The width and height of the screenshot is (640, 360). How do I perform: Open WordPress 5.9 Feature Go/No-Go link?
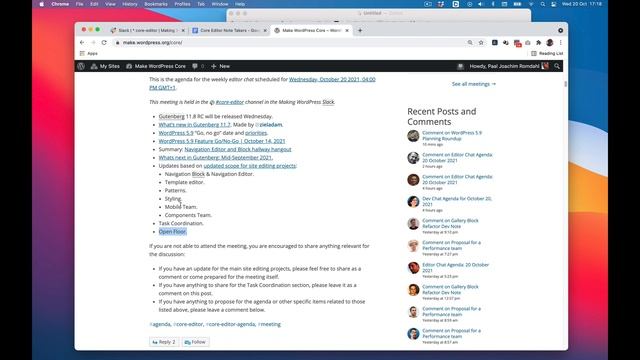(x=222, y=141)
